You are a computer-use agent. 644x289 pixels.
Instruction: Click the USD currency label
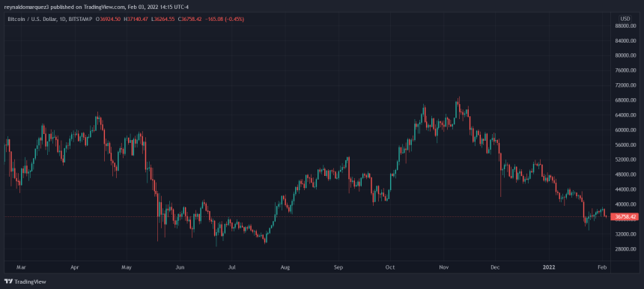625,19
